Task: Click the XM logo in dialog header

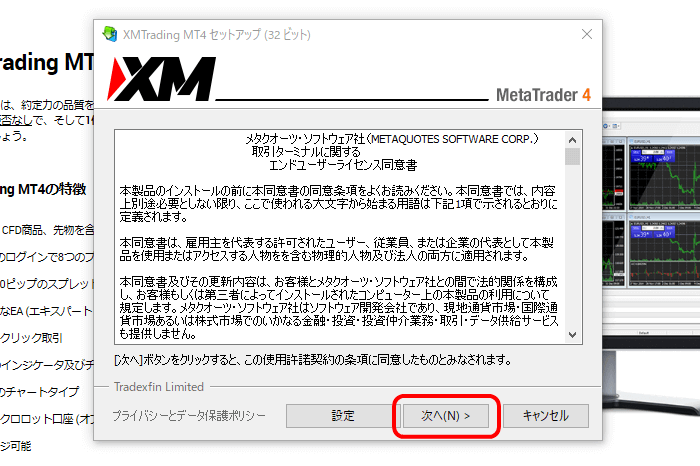Action: (x=161, y=79)
